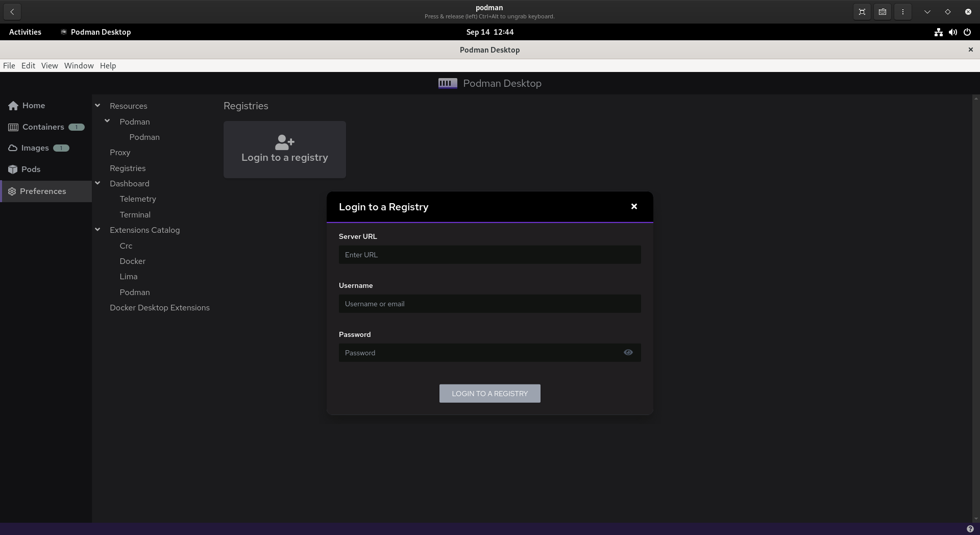Select Docker under Extensions Catalog
This screenshot has width=980, height=535.
(132, 261)
